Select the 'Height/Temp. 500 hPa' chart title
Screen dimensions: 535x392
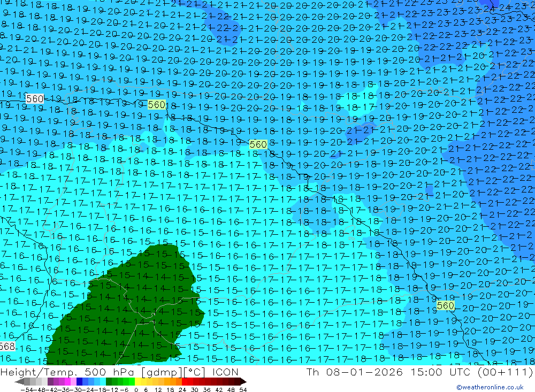pyautogui.click(x=68, y=372)
